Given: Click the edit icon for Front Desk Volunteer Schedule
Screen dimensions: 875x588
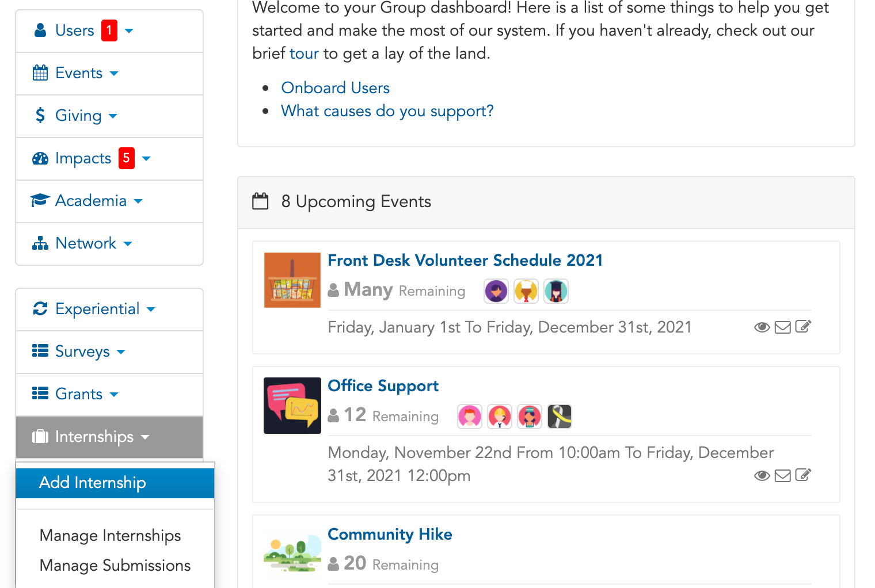Looking at the screenshot, I should 803,327.
